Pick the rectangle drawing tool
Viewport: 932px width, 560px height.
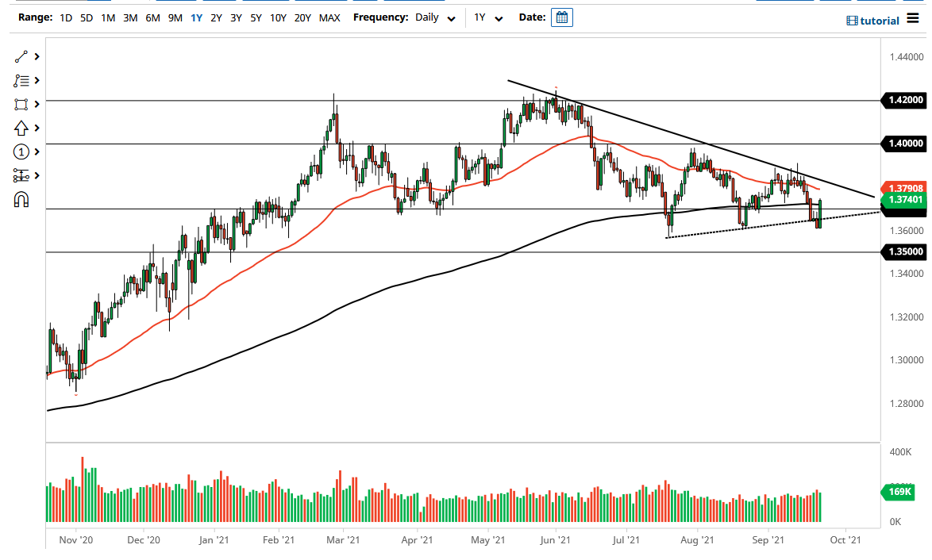(21, 104)
